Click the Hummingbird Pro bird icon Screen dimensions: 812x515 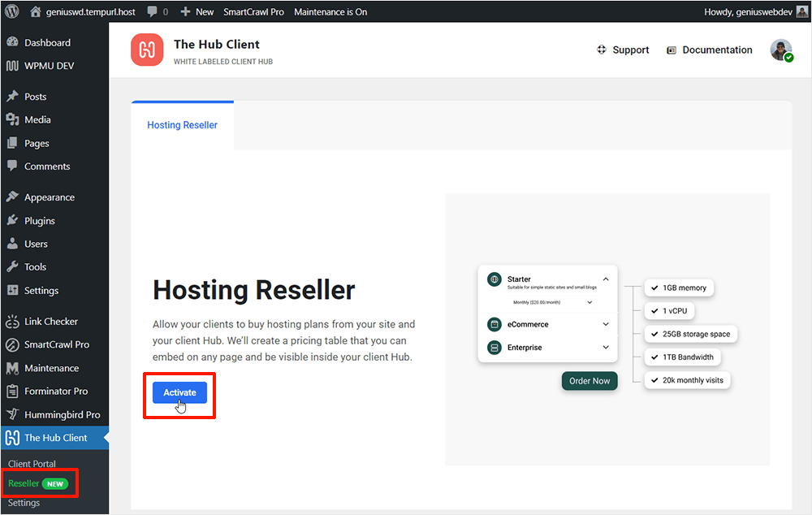(x=12, y=414)
